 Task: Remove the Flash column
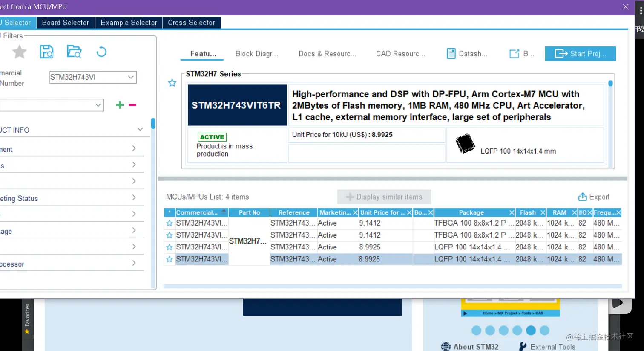pos(543,212)
